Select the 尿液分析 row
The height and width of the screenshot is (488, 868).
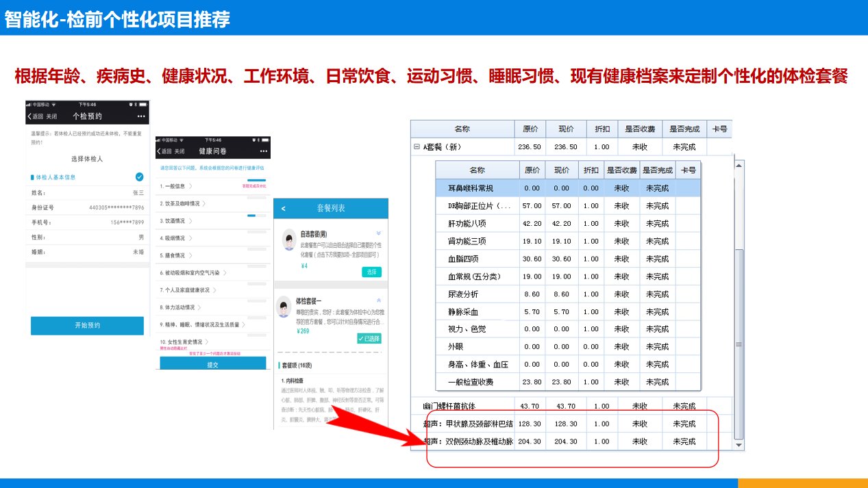(568, 294)
